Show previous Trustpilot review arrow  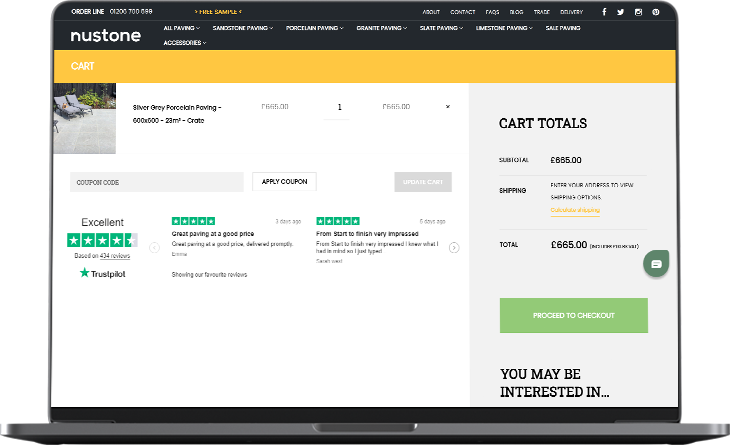155,248
